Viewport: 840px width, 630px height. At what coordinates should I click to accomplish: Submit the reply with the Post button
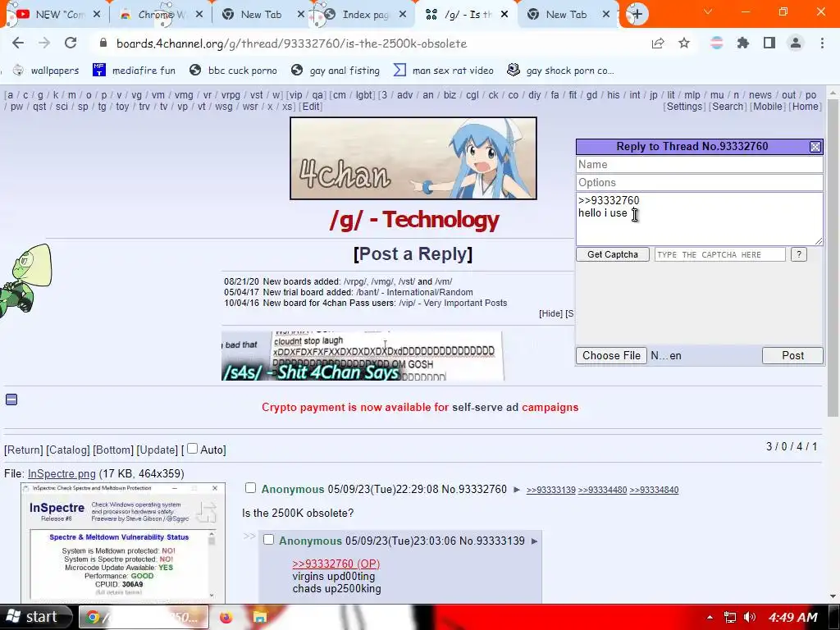792,356
